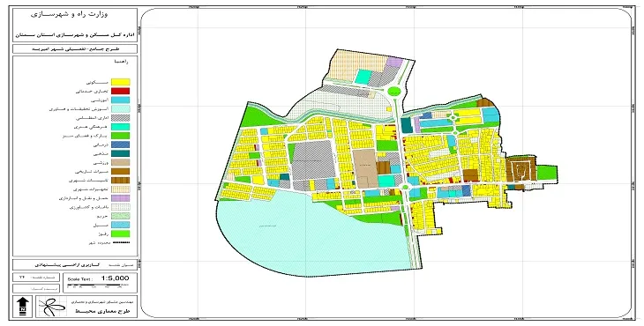
Task: Click the yellow residential legend swatch
Action: (120, 83)
